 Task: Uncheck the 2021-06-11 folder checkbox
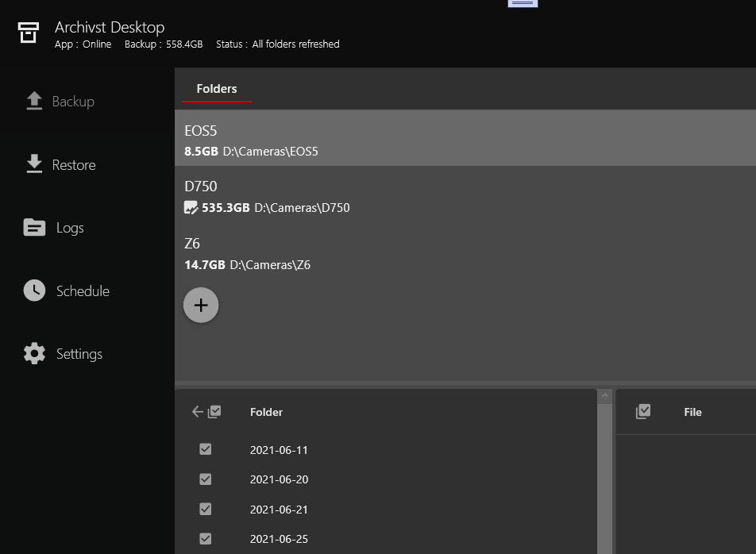(x=206, y=450)
